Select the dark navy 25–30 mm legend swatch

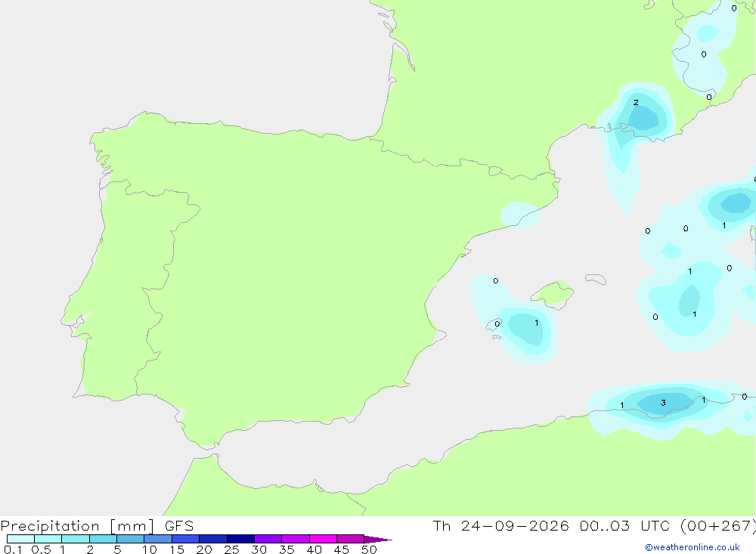point(240,539)
